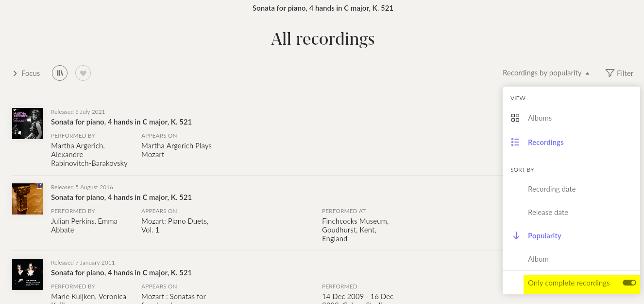Click the library filter icon
644x304 pixels.
[x=60, y=73]
